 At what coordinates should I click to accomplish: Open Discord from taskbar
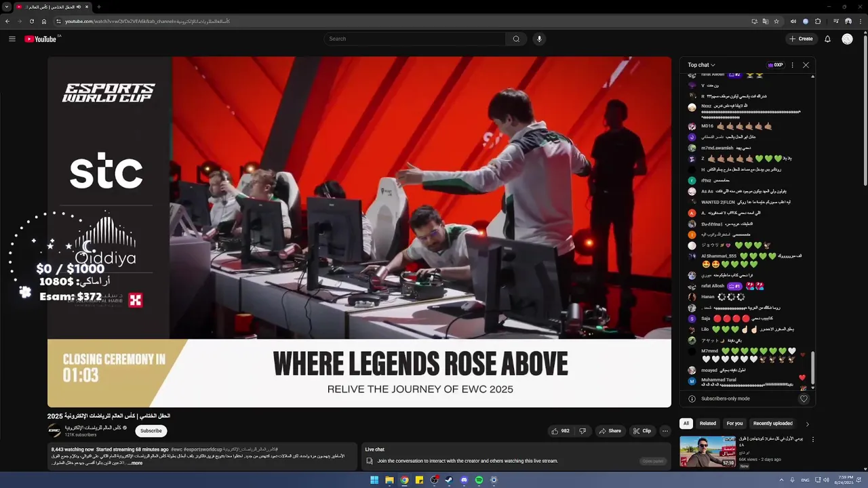coord(464,480)
